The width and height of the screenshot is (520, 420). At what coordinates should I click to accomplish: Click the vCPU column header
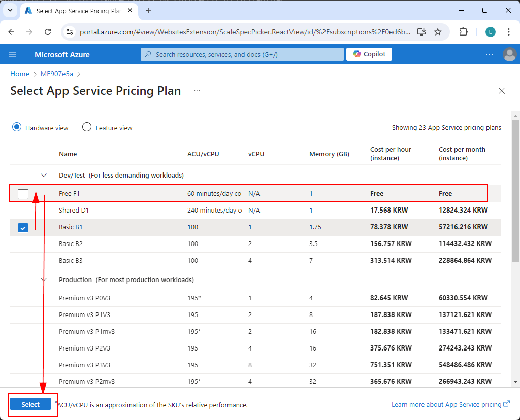(256, 154)
